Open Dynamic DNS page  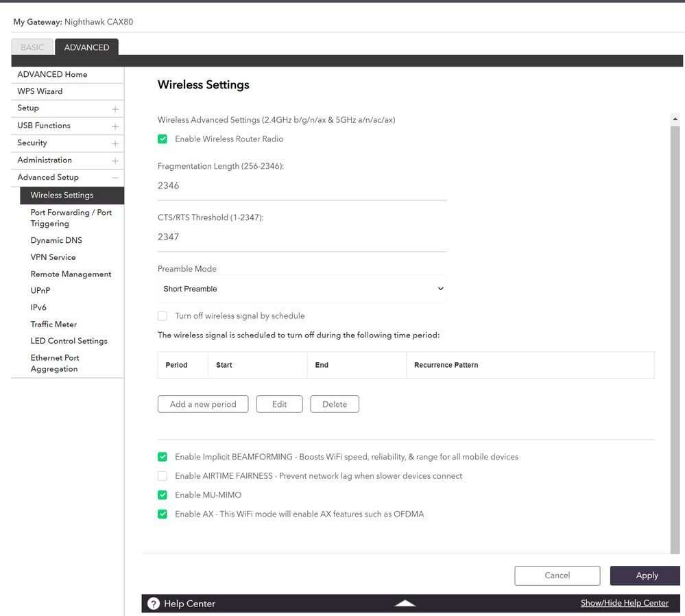point(56,240)
